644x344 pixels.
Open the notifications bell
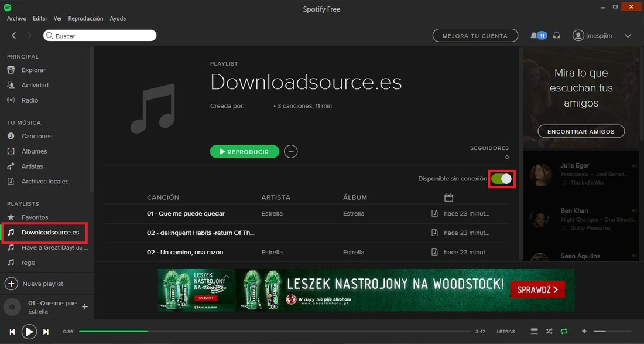coord(533,35)
